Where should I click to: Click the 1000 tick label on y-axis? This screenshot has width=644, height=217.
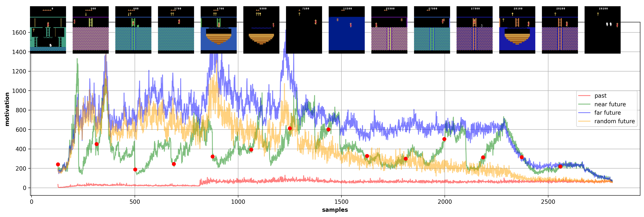click(x=19, y=91)
